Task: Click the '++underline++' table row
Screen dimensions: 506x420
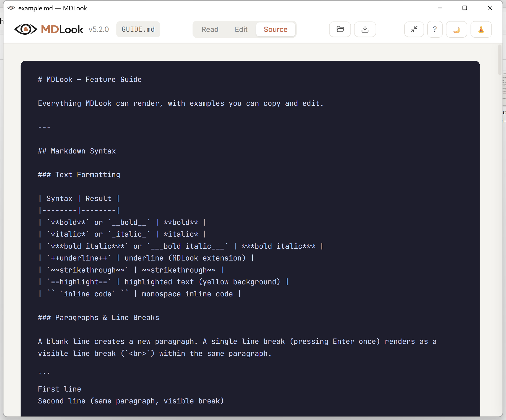Action: [x=146, y=258]
